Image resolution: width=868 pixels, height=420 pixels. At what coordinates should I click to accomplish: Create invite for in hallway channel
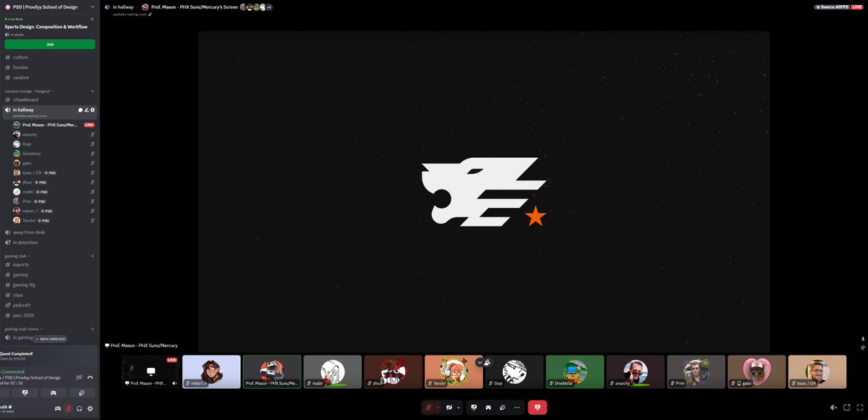click(86, 110)
